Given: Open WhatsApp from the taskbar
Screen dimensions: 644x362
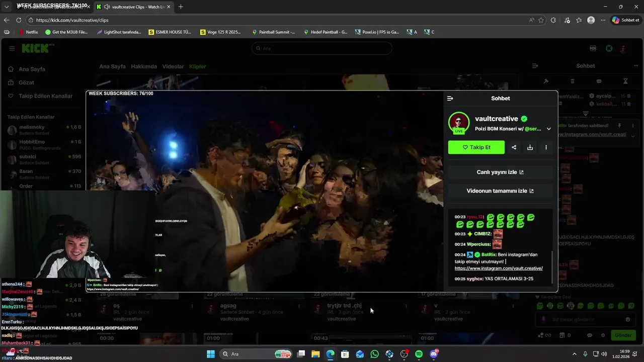Looking at the screenshot, I should [374, 354].
